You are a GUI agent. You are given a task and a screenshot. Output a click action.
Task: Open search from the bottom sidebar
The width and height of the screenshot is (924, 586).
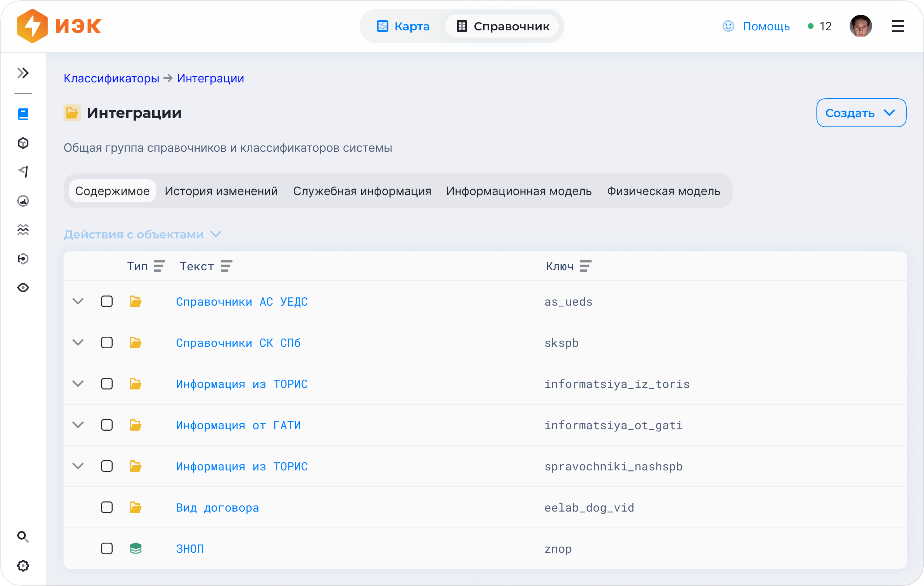pyautogui.click(x=23, y=537)
